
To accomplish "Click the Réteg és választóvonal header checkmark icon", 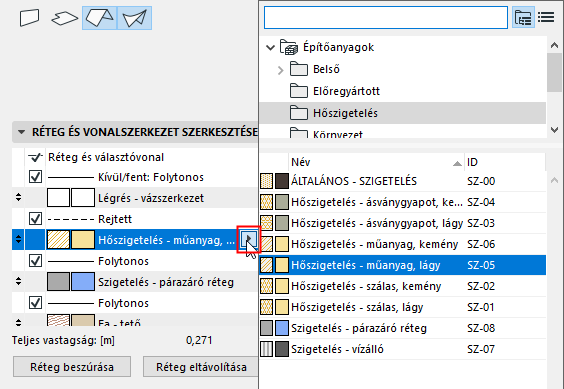I will 35,157.
